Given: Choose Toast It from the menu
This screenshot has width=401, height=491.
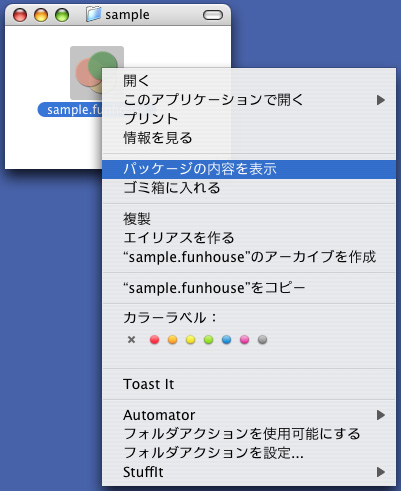Looking at the screenshot, I should point(249,384).
